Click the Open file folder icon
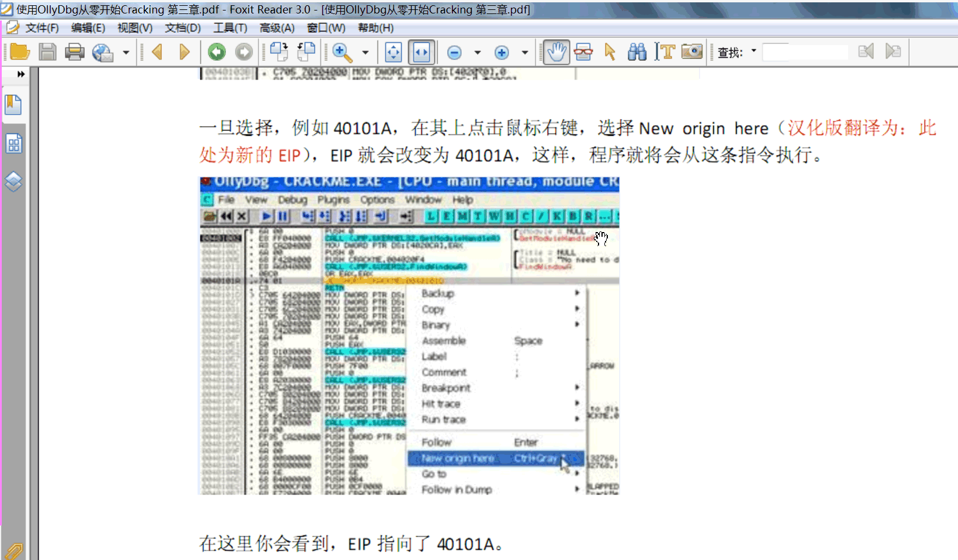 [20, 52]
